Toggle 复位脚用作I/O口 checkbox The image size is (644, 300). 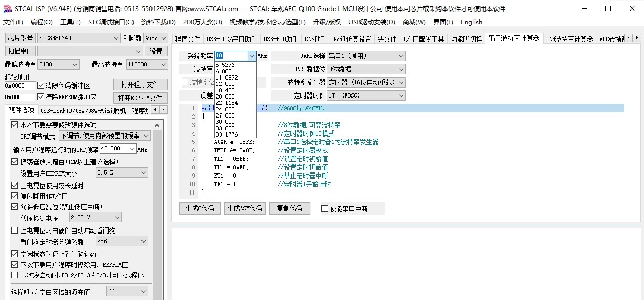(x=15, y=196)
